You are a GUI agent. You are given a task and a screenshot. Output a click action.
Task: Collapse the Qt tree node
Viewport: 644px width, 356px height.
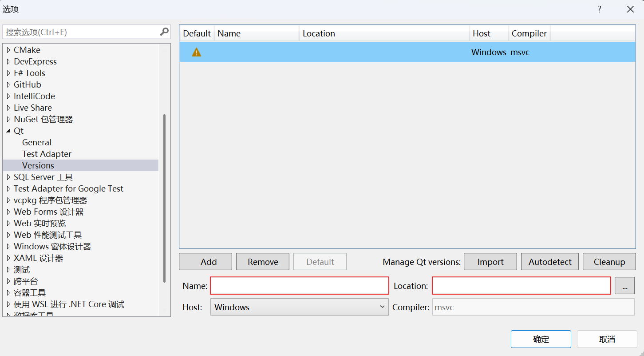pyautogui.click(x=8, y=131)
